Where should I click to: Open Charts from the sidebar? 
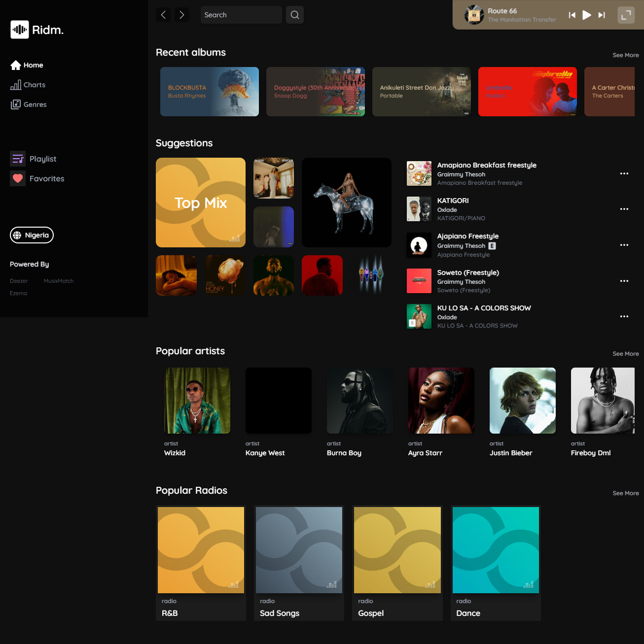[x=28, y=85]
